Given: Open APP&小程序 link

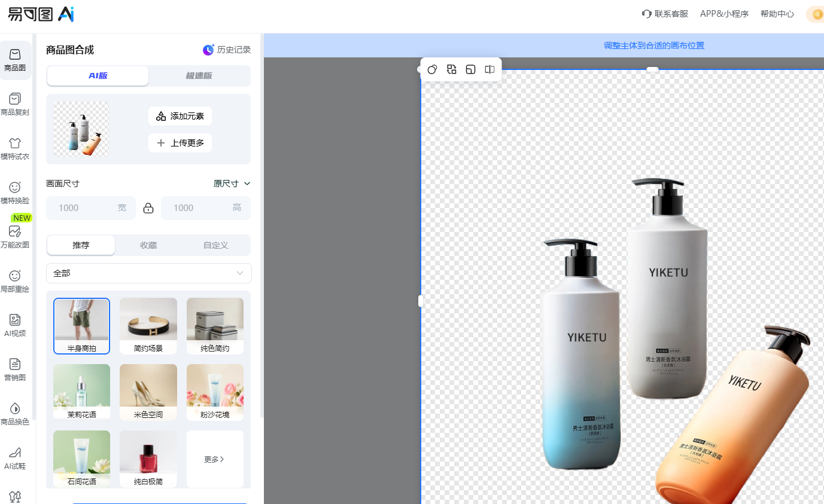Looking at the screenshot, I should tap(724, 14).
